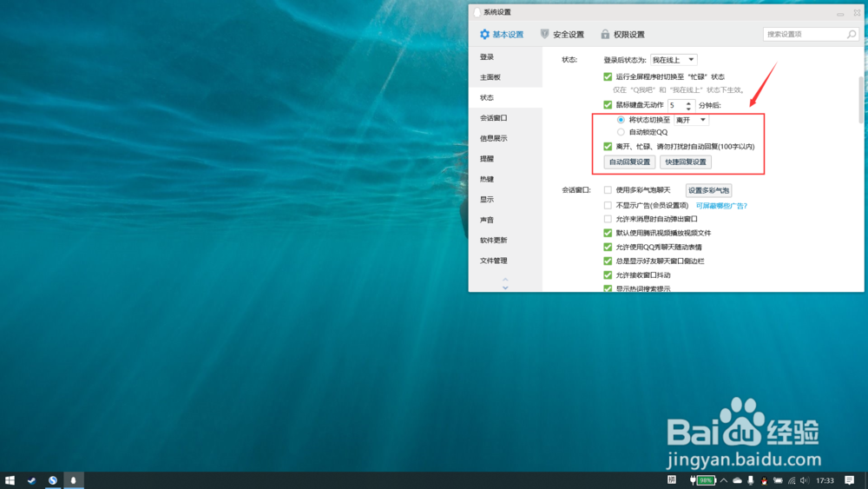Open the volume speaker tray icon
This screenshot has height=489, width=868.
point(805,480)
